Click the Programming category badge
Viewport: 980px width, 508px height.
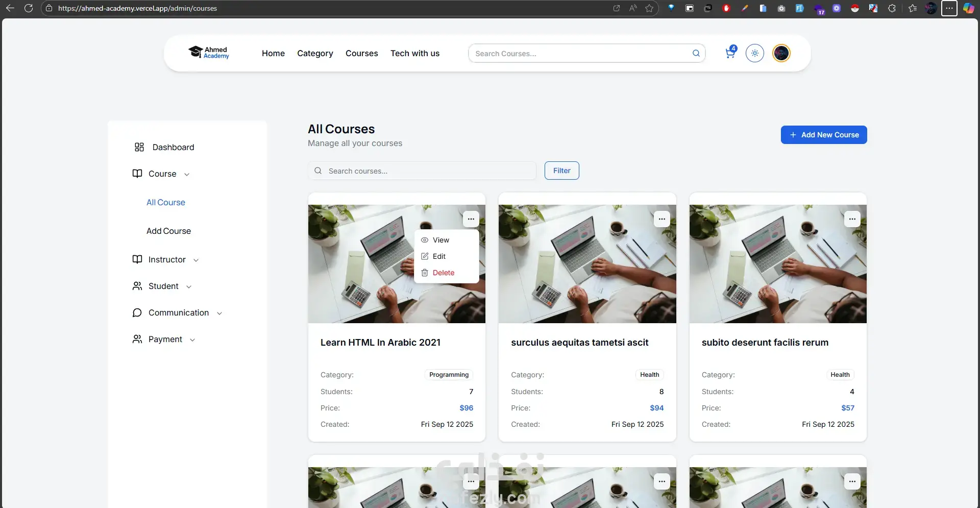point(449,375)
